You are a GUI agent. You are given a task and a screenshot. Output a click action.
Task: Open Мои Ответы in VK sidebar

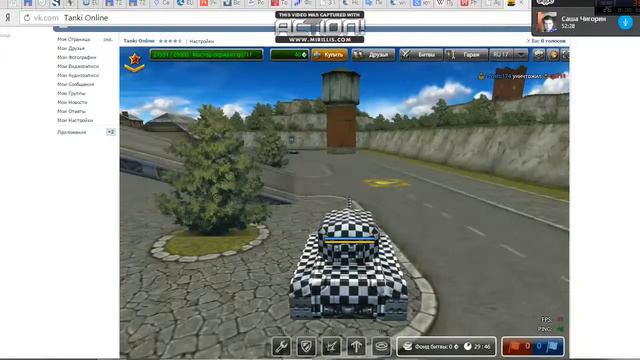coord(71,111)
